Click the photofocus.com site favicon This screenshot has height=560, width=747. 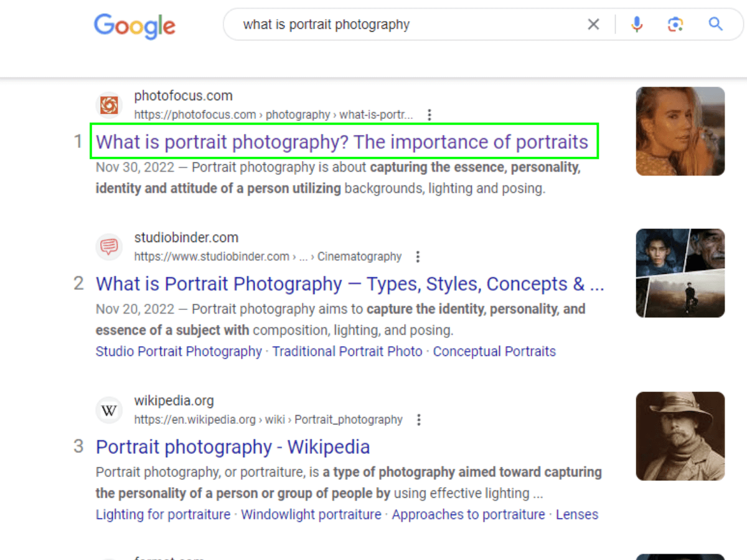click(110, 105)
